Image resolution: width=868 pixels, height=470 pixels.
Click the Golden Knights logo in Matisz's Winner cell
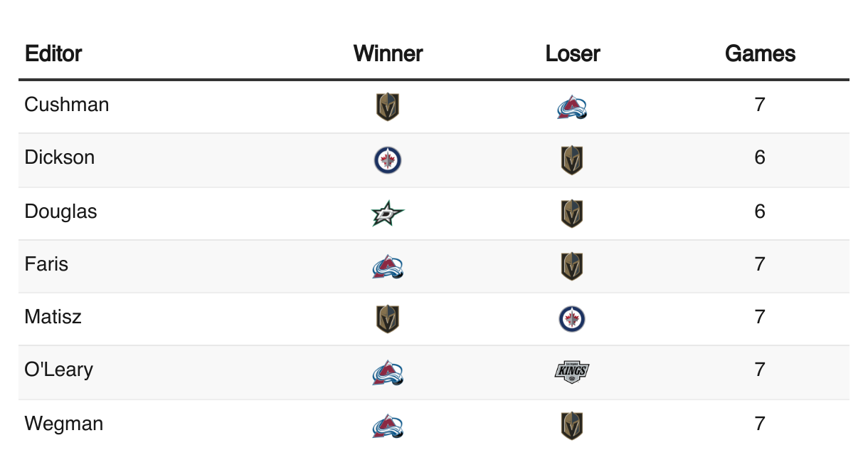tap(388, 320)
